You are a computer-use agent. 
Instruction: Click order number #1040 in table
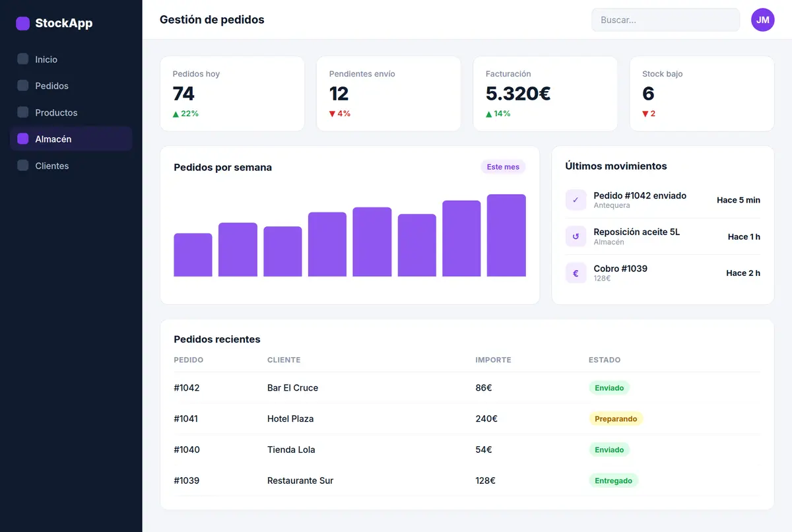coord(187,449)
